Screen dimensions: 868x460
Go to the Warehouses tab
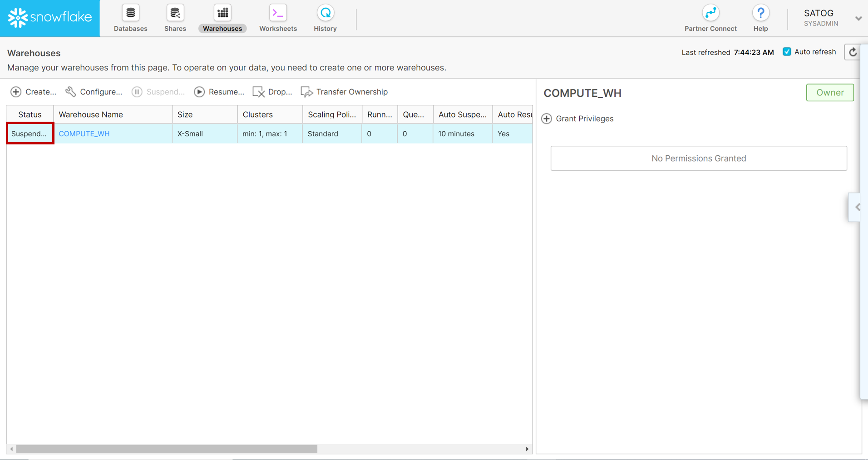pos(222,19)
